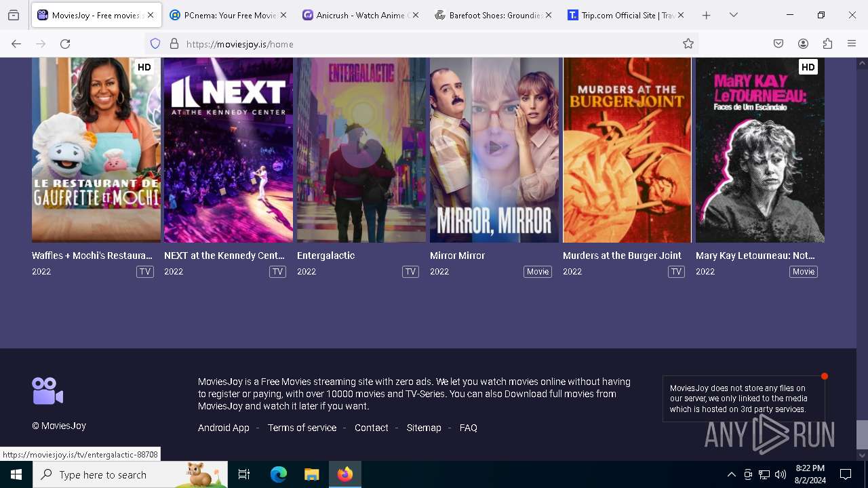The image size is (868, 488).
Task: Open the tracking protection shield icon
Action: 155,44
